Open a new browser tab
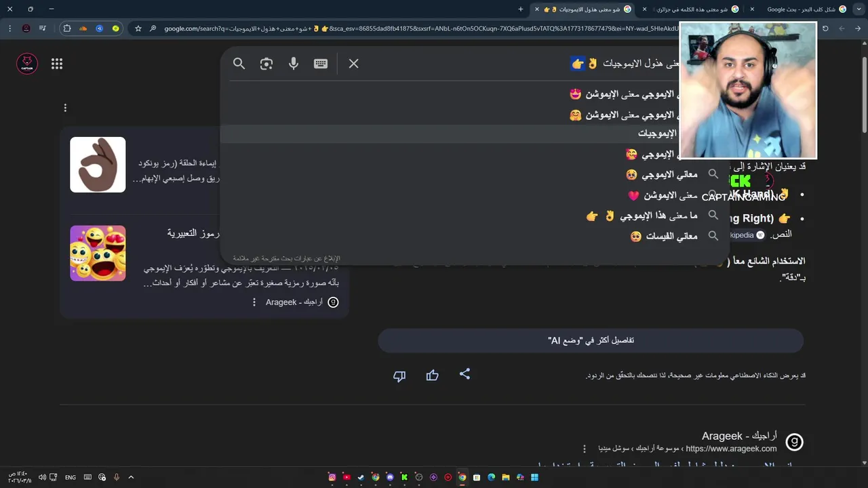This screenshot has width=868, height=488. coord(521,9)
